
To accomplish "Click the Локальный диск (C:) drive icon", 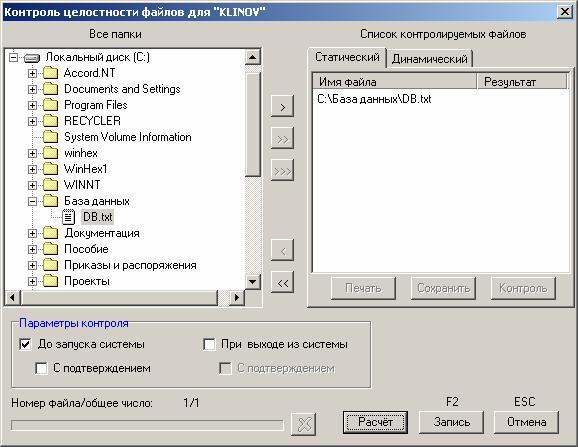I will pyautogui.click(x=32, y=58).
